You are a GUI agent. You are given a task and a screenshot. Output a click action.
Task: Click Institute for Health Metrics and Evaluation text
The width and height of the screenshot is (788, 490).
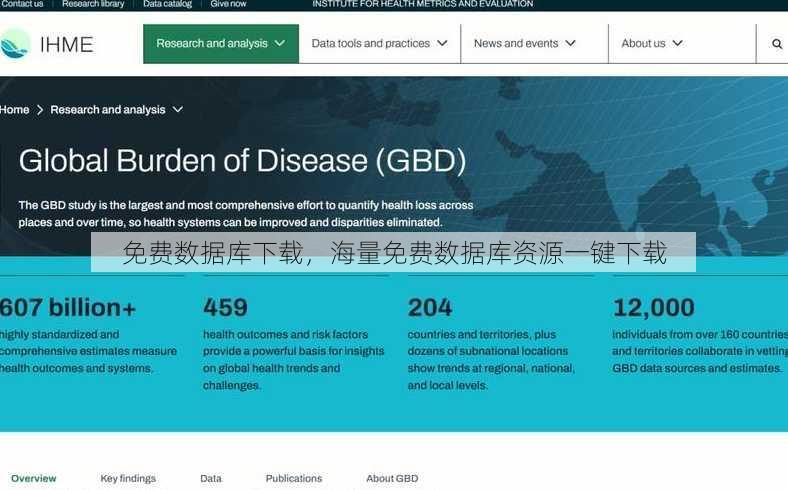click(x=423, y=4)
